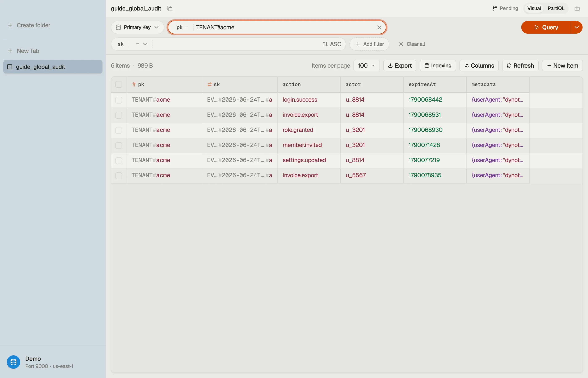Screen dimensions: 588x378
Task: Switch to the PartiQL tab
Action: point(556,8)
